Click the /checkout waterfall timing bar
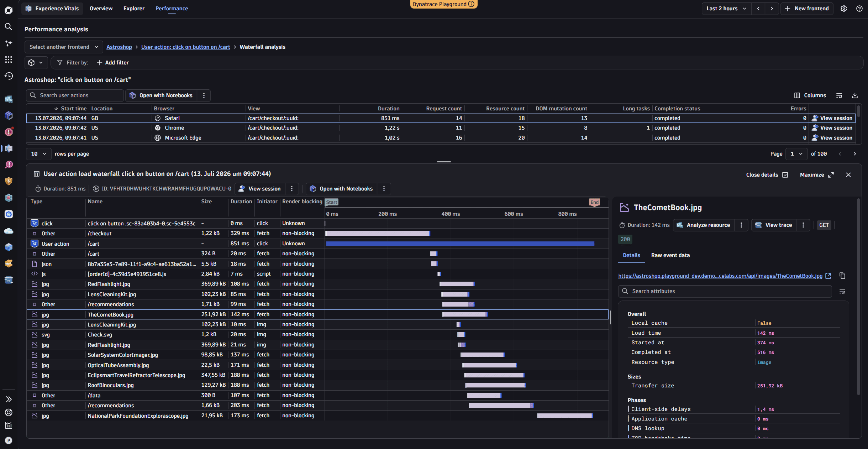Image resolution: width=868 pixels, height=449 pixels. coord(378,234)
